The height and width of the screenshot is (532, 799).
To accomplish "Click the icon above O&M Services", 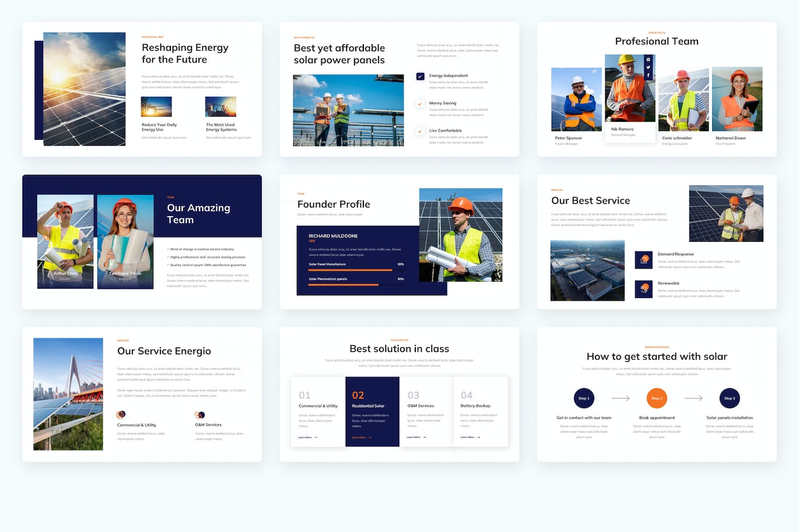I will 199,415.
